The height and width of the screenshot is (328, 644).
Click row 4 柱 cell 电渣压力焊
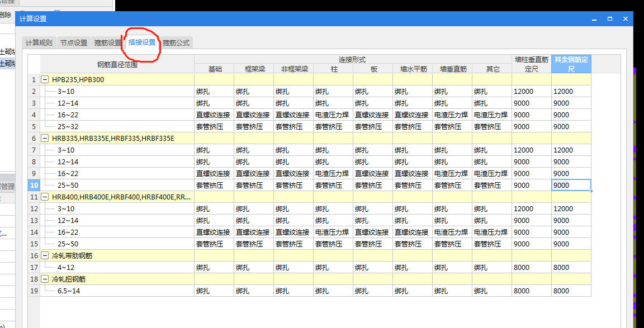(333, 115)
